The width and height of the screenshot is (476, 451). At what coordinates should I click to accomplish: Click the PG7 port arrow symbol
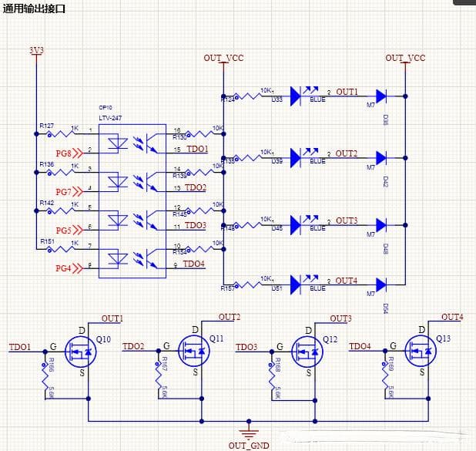[78, 191]
